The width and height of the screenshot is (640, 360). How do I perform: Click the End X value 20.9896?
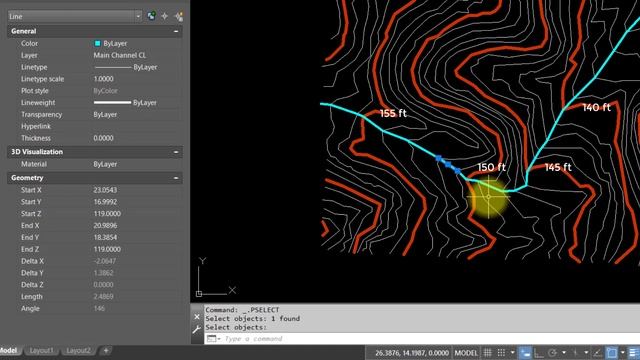[x=105, y=225]
